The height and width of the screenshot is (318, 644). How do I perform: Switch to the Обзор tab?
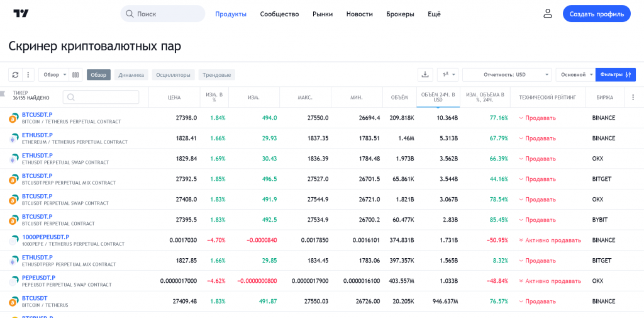99,75
